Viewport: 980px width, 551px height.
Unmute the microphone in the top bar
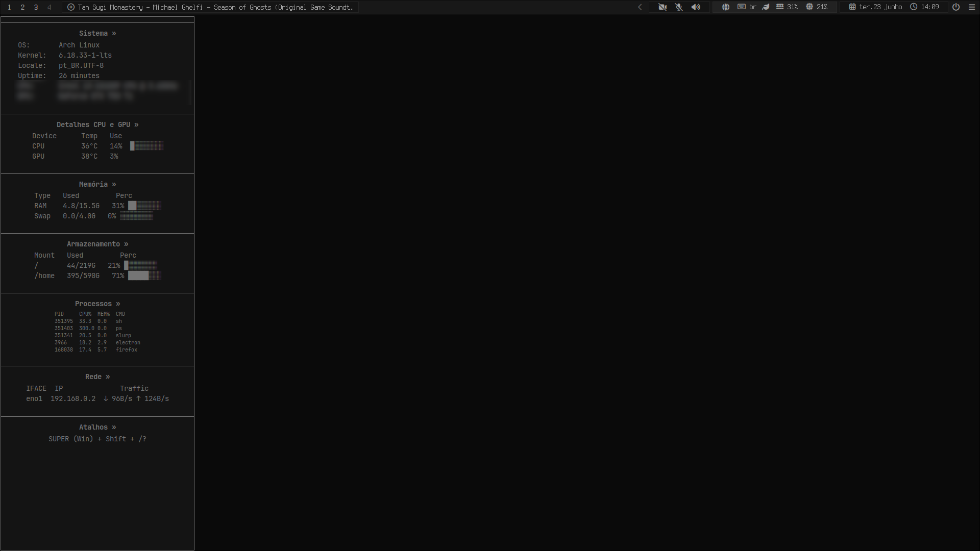point(679,7)
